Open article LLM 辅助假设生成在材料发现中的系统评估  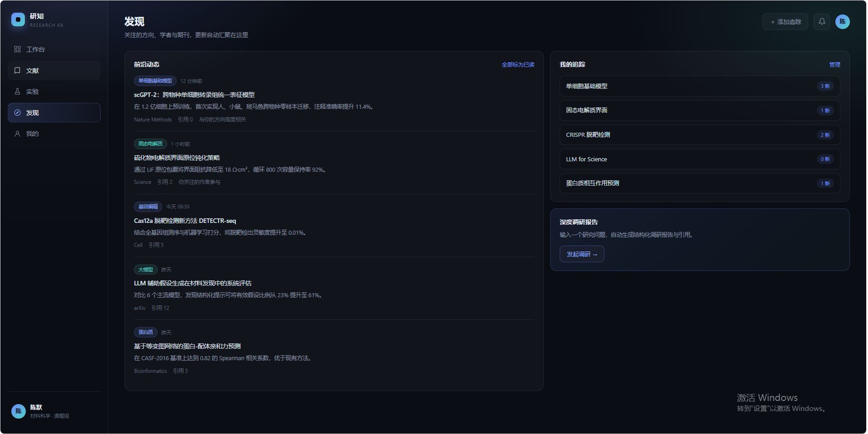pos(192,283)
